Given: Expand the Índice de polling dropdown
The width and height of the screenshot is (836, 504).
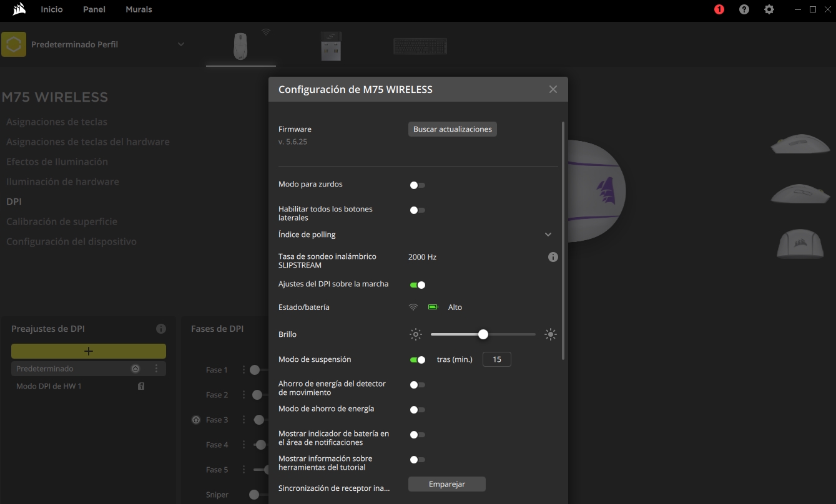Looking at the screenshot, I should click(548, 235).
